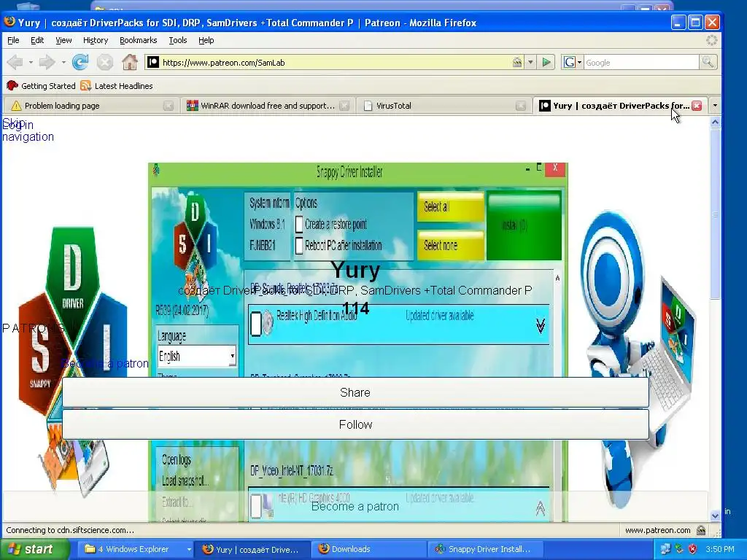This screenshot has width=747, height=560.
Task: Reload the current page
Action: click(80, 63)
